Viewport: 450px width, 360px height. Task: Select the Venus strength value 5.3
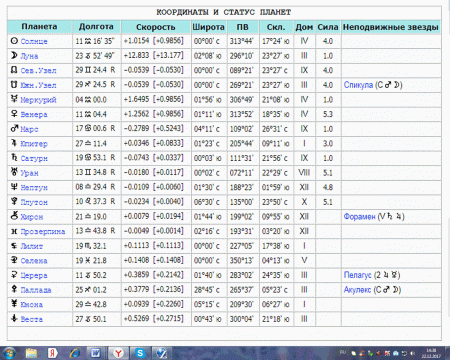(328, 114)
